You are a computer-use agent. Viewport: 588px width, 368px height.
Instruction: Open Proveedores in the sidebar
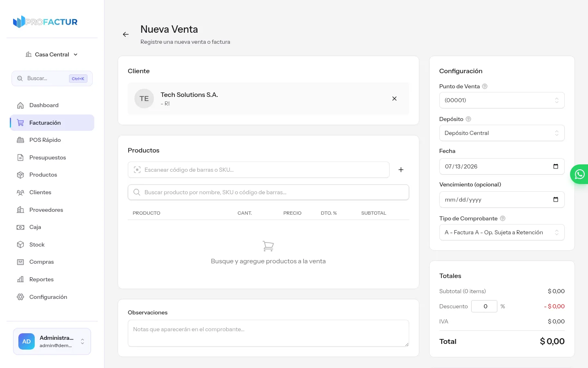pos(52,210)
